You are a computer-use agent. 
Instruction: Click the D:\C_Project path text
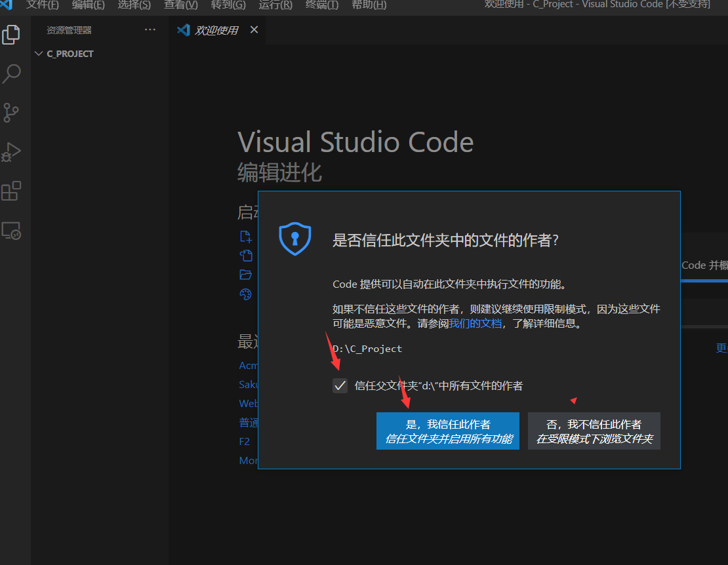click(367, 349)
